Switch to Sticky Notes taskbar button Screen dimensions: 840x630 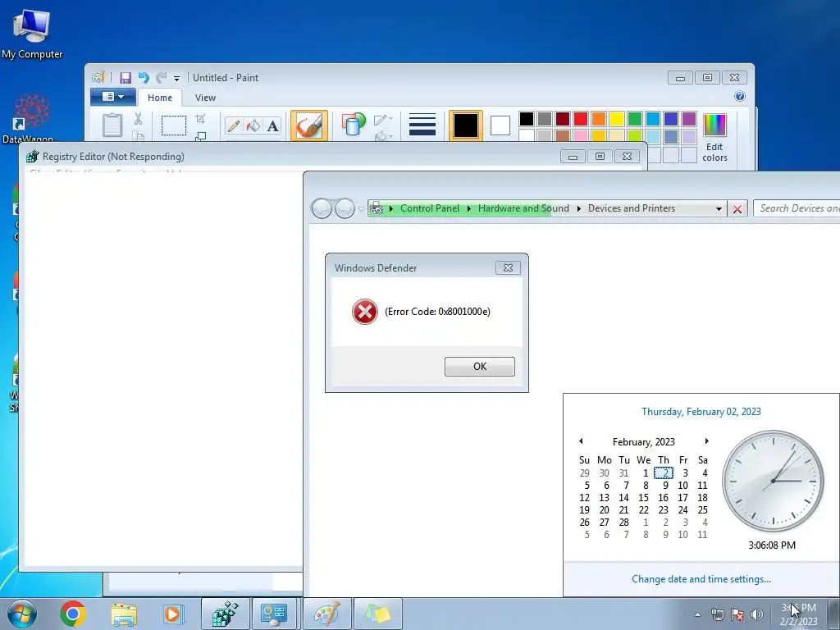[x=378, y=614]
